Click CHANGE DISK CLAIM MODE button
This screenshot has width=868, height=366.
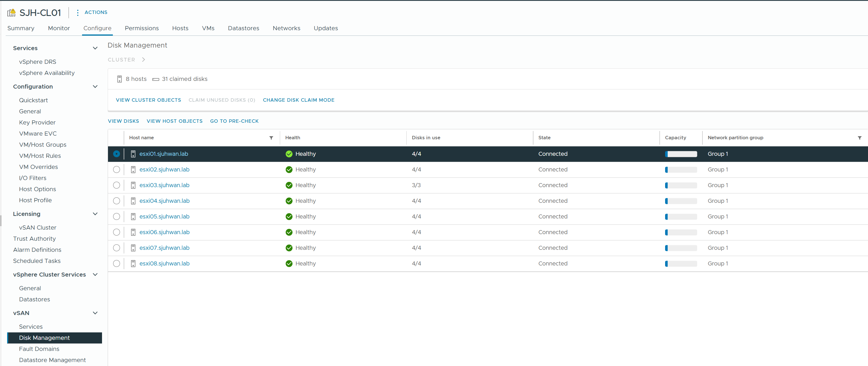[298, 100]
